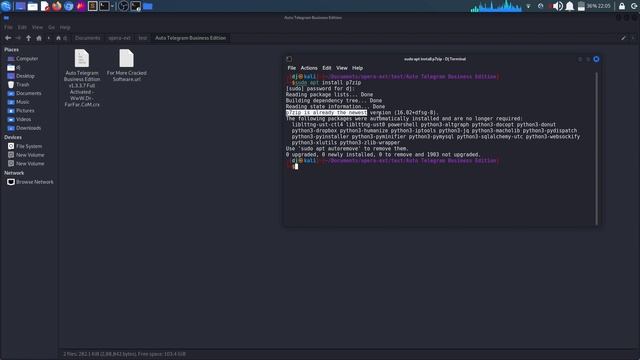
Task: Go up to parent folder
Action: [x=29, y=38]
